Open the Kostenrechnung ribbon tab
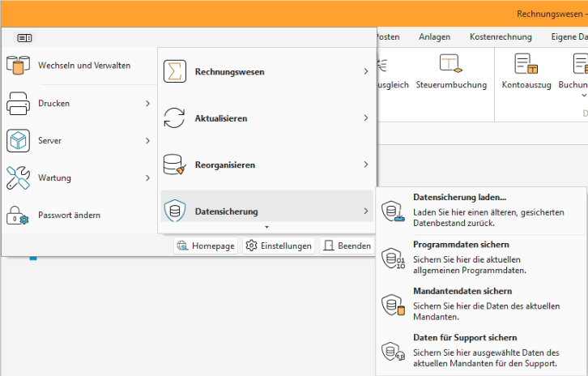Image resolution: width=588 pixels, height=376 pixels. [501, 36]
